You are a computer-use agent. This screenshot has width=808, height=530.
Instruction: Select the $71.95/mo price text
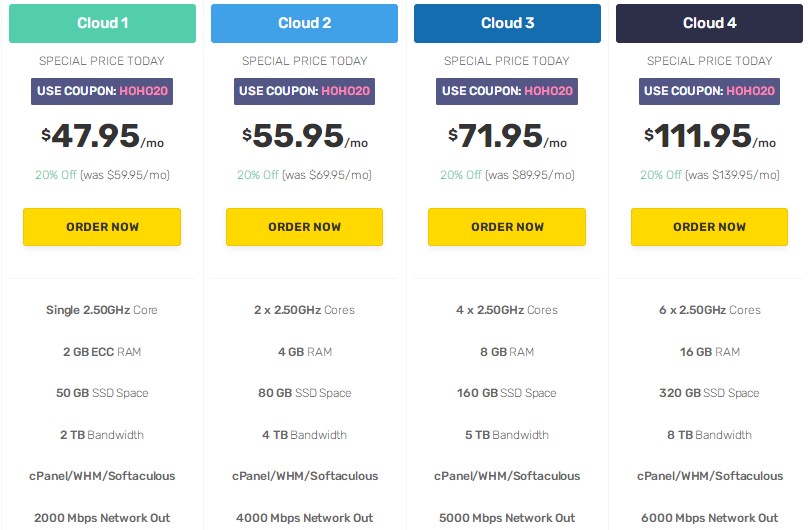click(507, 137)
